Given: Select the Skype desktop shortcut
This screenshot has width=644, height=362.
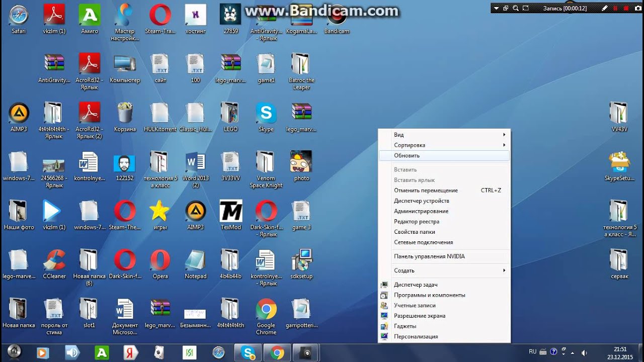Looking at the screenshot, I should coord(266,117).
